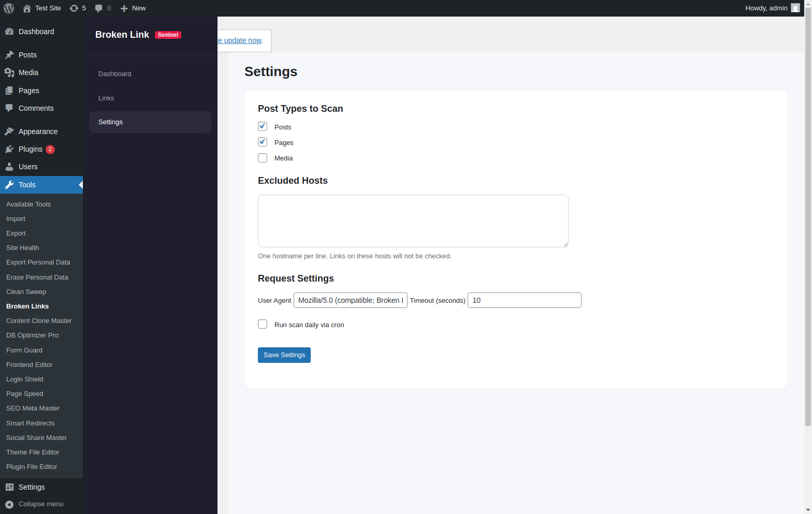Screen dimensions: 812x514
Task: Click the Collapse menu arrow icon
Action: [9, 504]
